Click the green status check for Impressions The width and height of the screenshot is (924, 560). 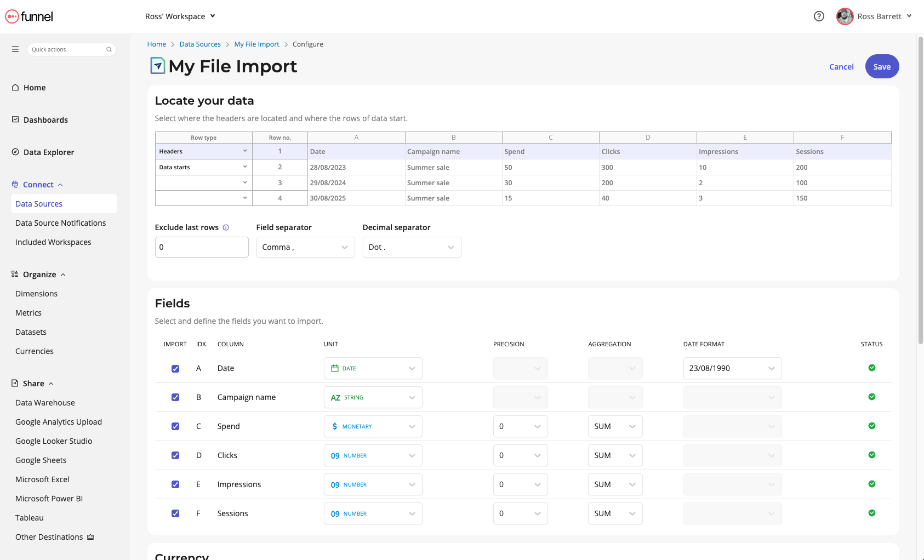point(871,484)
